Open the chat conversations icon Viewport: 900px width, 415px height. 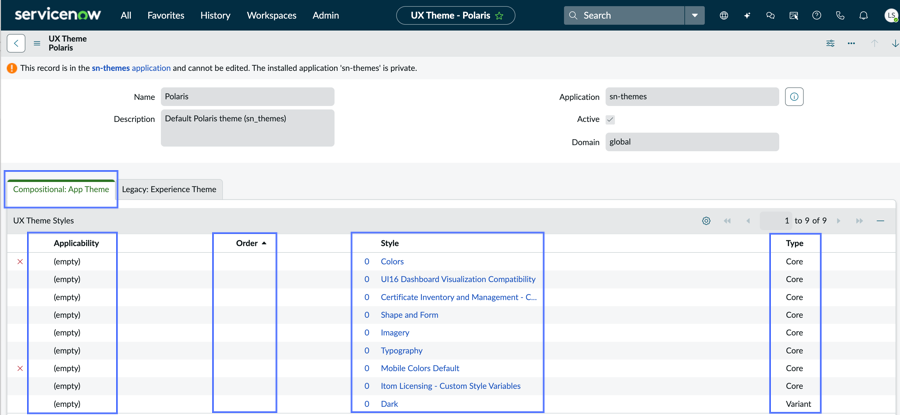click(x=770, y=16)
